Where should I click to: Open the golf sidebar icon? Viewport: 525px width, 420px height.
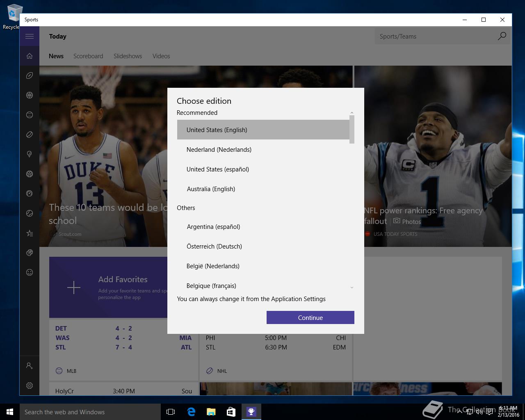pos(30,154)
